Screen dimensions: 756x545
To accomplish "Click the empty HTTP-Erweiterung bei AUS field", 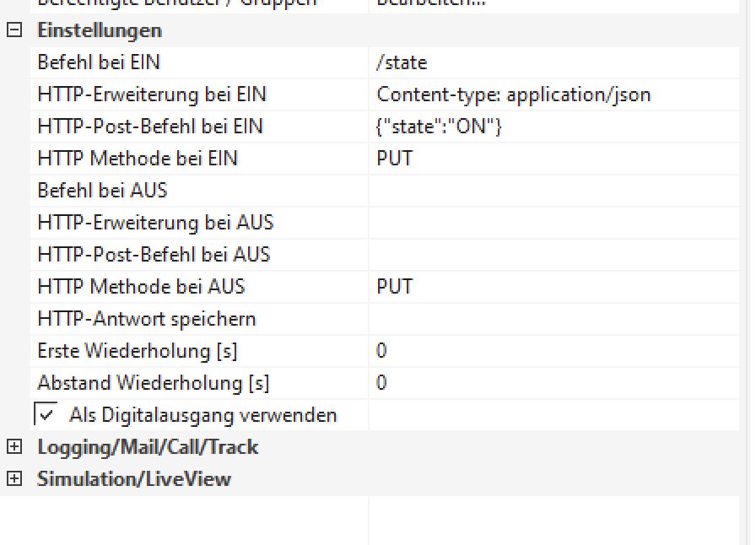I will point(553,223).
